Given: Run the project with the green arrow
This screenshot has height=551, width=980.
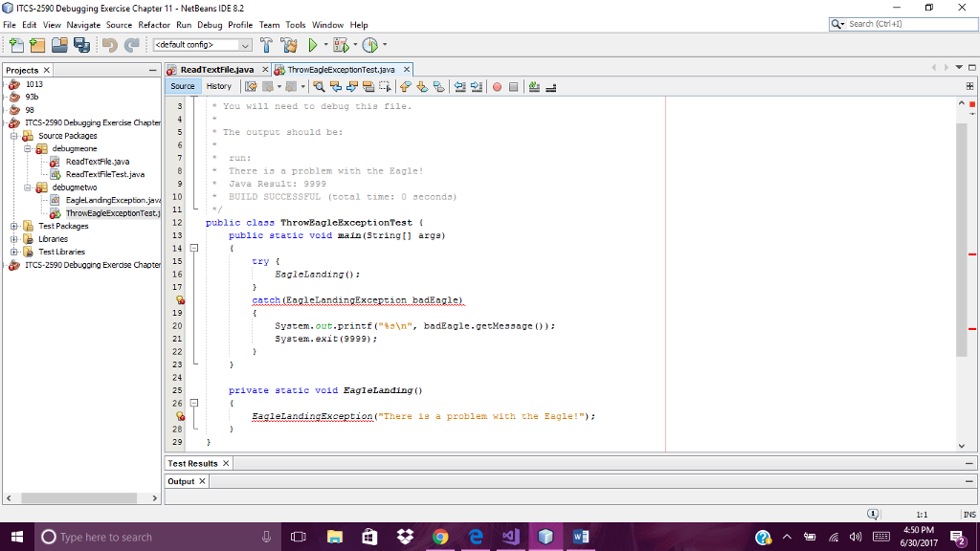Looking at the screenshot, I should pyautogui.click(x=312, y=45).
